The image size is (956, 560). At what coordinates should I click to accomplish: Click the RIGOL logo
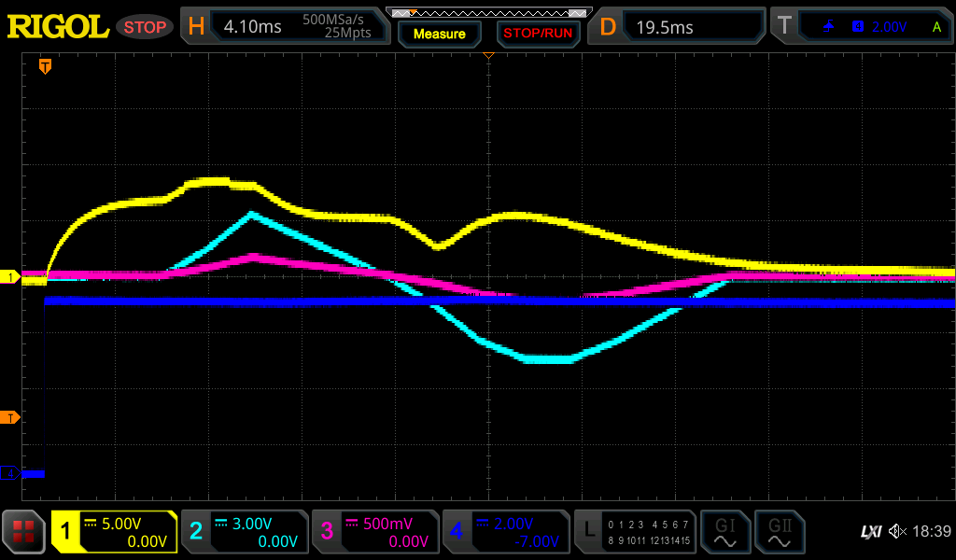point(58,26)
